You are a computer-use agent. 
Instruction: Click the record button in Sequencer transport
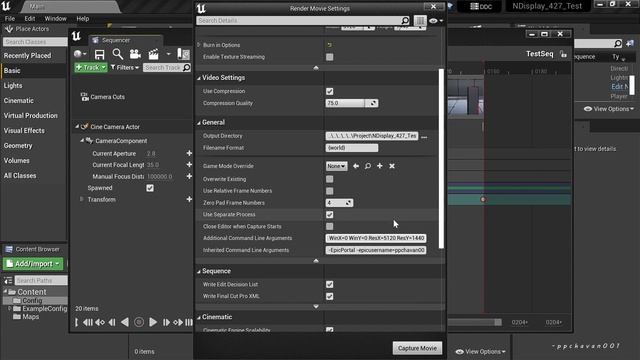139,322
